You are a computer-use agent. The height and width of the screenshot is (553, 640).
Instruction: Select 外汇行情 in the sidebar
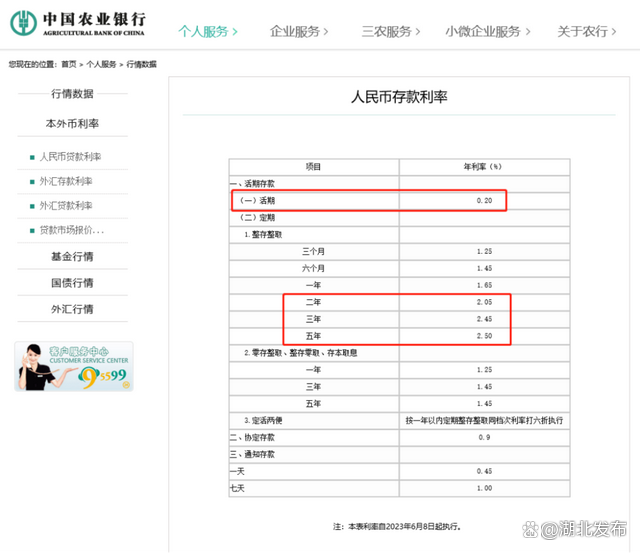coord(72,309)
